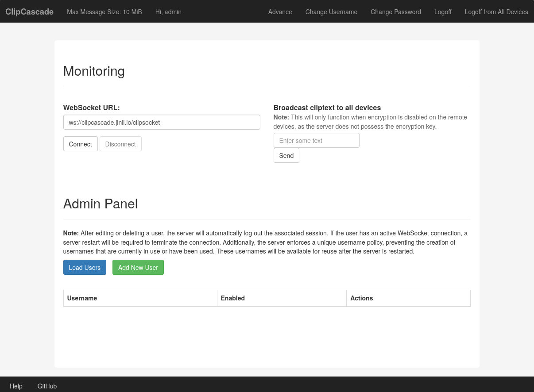Image resolution: width=534 pixels, height=392 pixels.
Task: Click the 'Enter some text' broadcast field
Action: coord(316,141)
